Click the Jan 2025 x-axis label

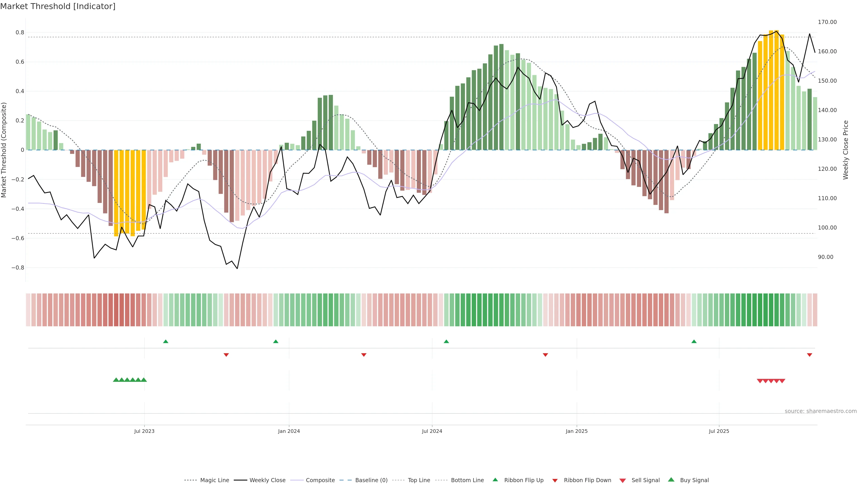pos(577,431)
